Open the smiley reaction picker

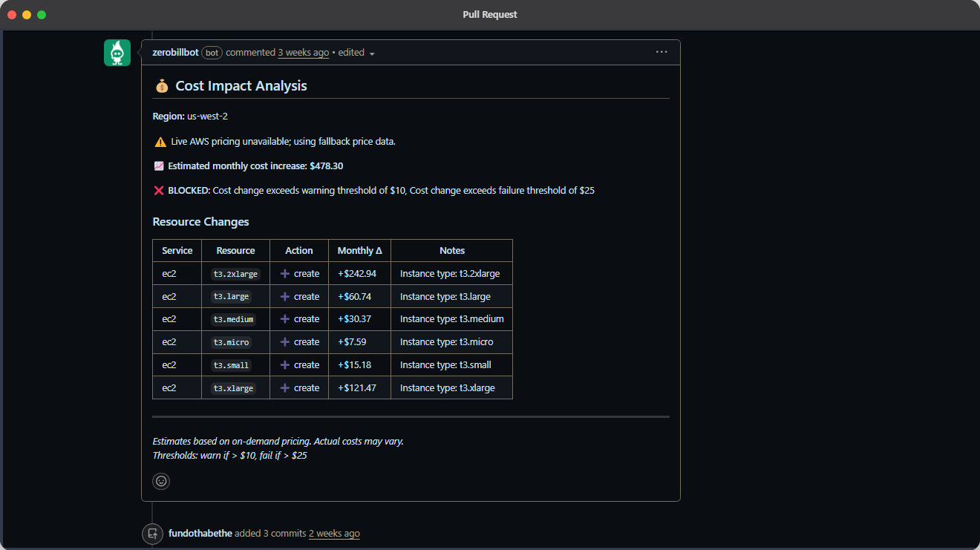click(x=161, y=481)
